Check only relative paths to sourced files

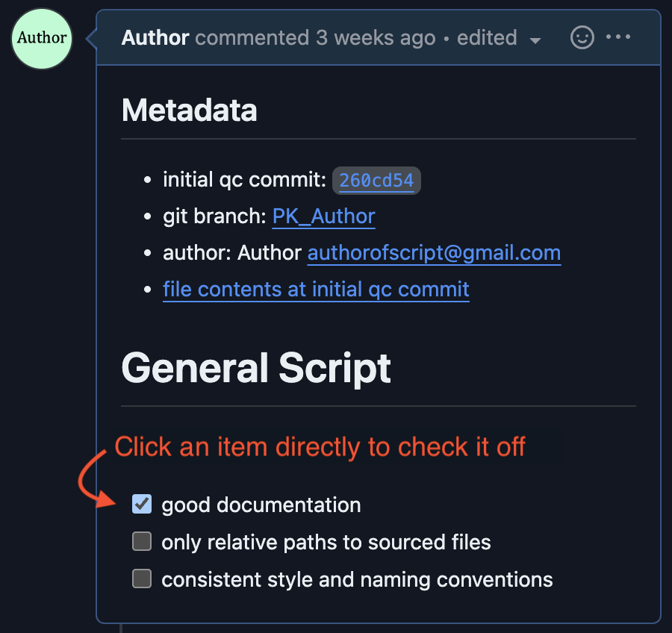142,541
